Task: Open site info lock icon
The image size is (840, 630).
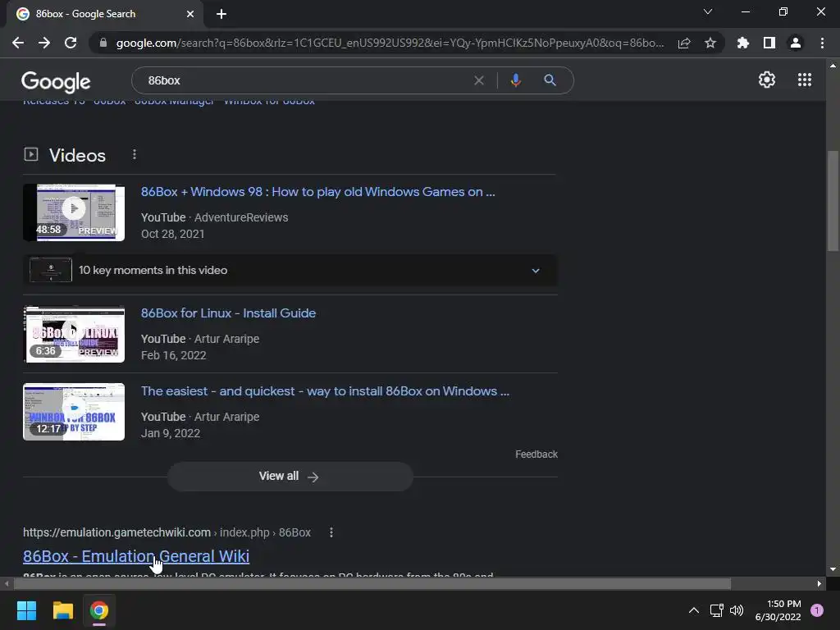Action: (103, 43)
